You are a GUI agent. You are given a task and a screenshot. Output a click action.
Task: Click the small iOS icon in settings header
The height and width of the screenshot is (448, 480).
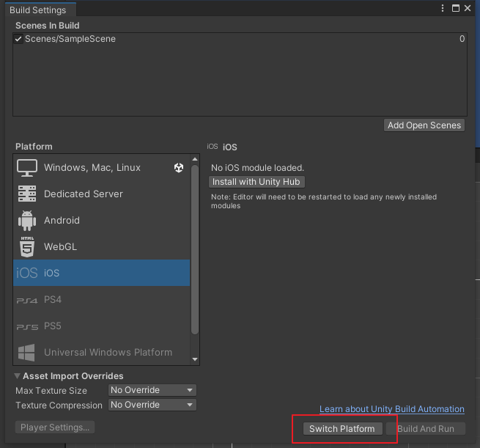coord(212,147)
